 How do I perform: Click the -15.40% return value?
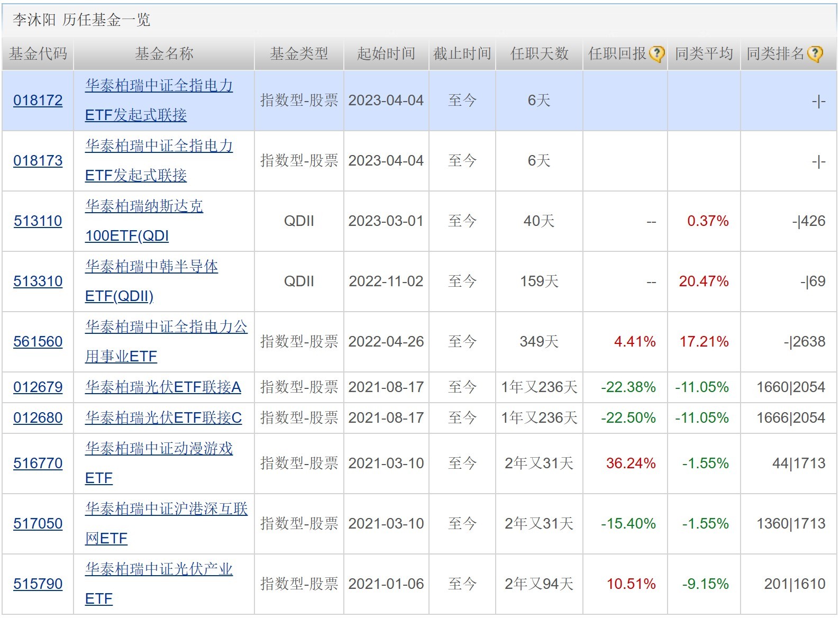tap(628, 524)
